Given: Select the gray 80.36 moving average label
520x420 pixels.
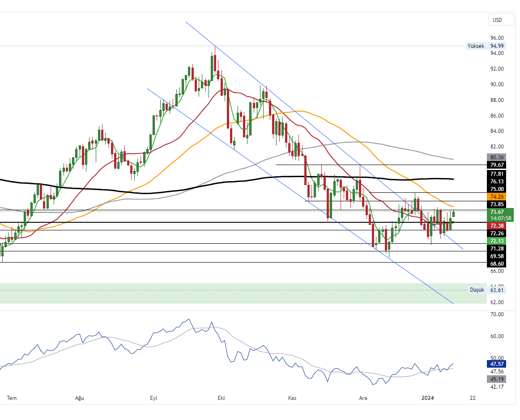Looking at the screenshot, I should click(497, 157).
